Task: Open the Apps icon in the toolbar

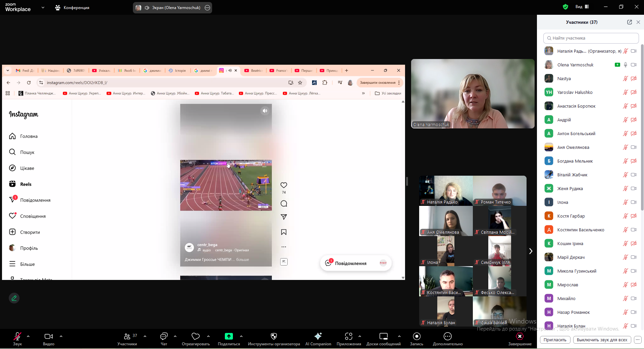Action: point(349,337)
